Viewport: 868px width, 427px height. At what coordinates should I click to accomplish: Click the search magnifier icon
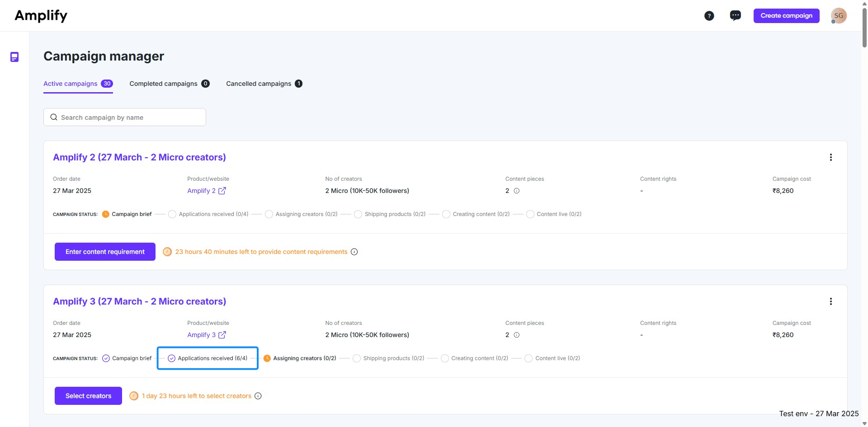54,117
